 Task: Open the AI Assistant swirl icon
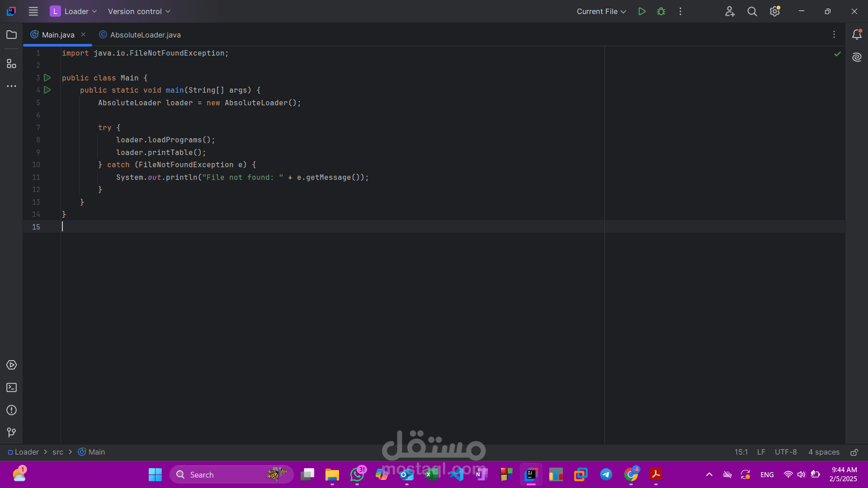(857, 57)
